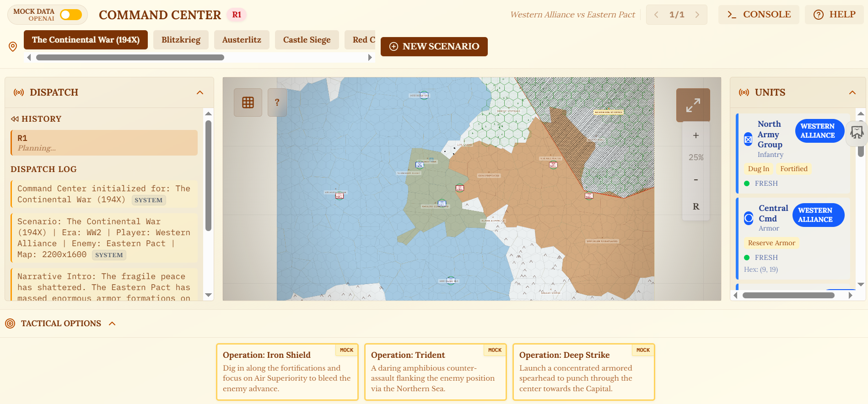Image resolution: width=868 pixels, height=404 pixels.
Task: Choose Operation: Deep Strike card
Action: 584,372
